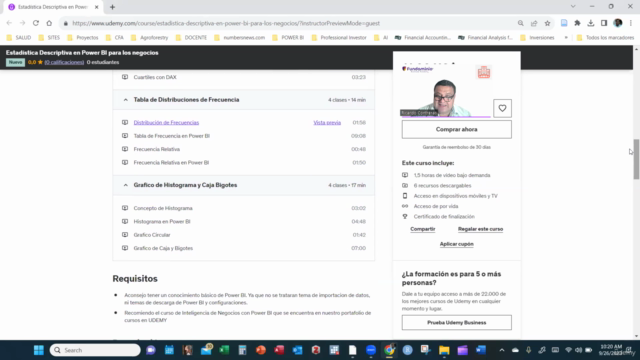Viewport: 640px width, 360px height.
Task: Open the Proyectos bookmark folder
Action: pos(83,38)
